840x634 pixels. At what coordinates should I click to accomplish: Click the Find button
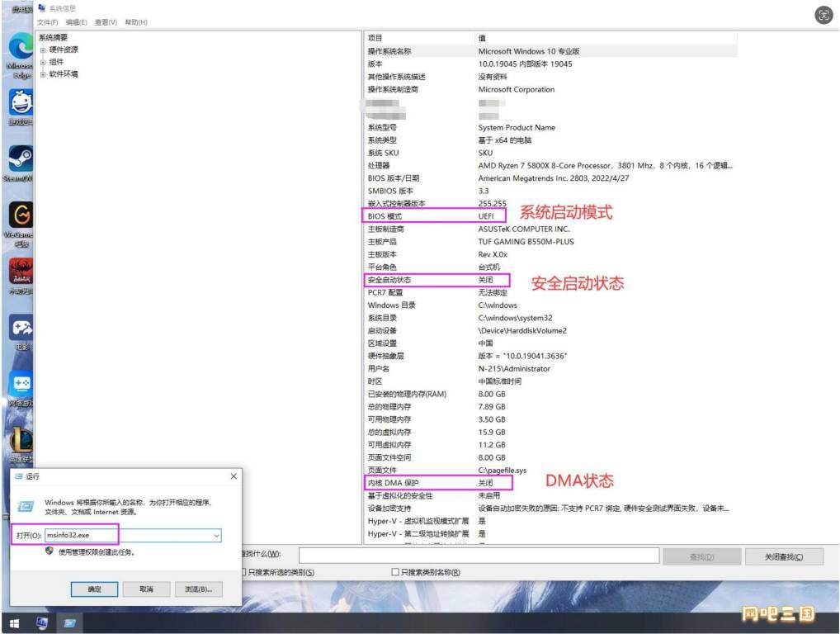pyautogui.click(x=701, y=557)
